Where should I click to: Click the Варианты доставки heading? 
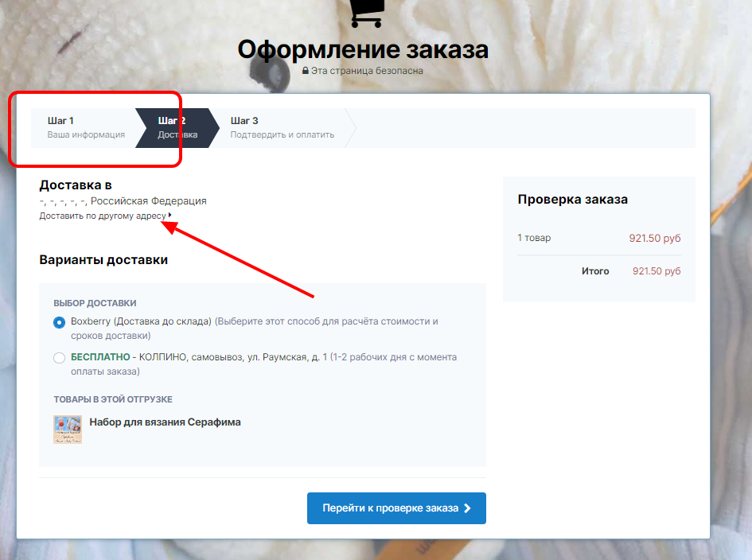coord(103,260)
